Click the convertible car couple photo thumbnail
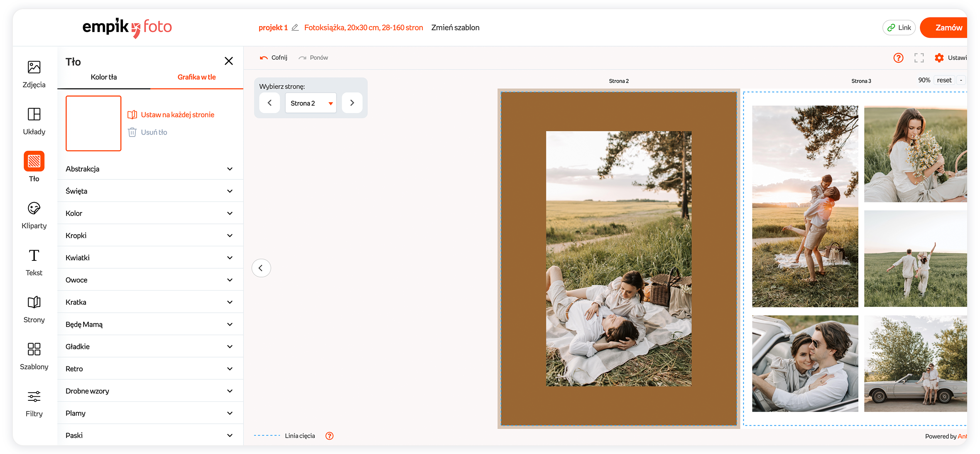This screenshot has width=980, height=454. 805,363
